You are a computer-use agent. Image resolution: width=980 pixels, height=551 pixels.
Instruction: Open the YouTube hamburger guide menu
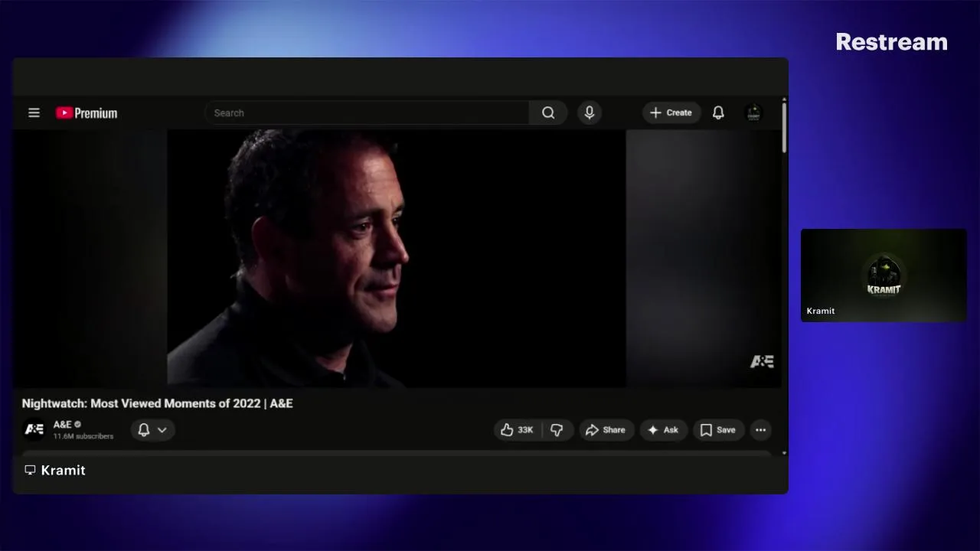coord(34,112)
